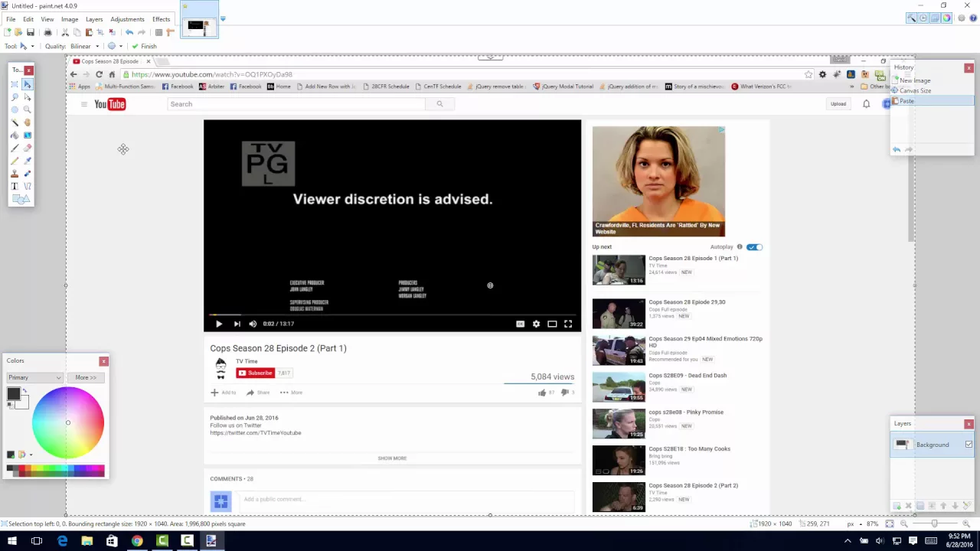Select the Rectangle Select tool
The height and width of the screenshot is (551, 980).
[x=15, y=84]
